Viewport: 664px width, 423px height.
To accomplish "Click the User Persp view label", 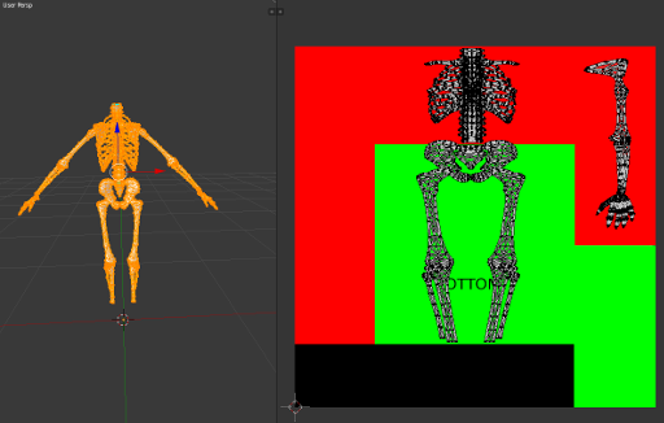I will tap(17, 5).
